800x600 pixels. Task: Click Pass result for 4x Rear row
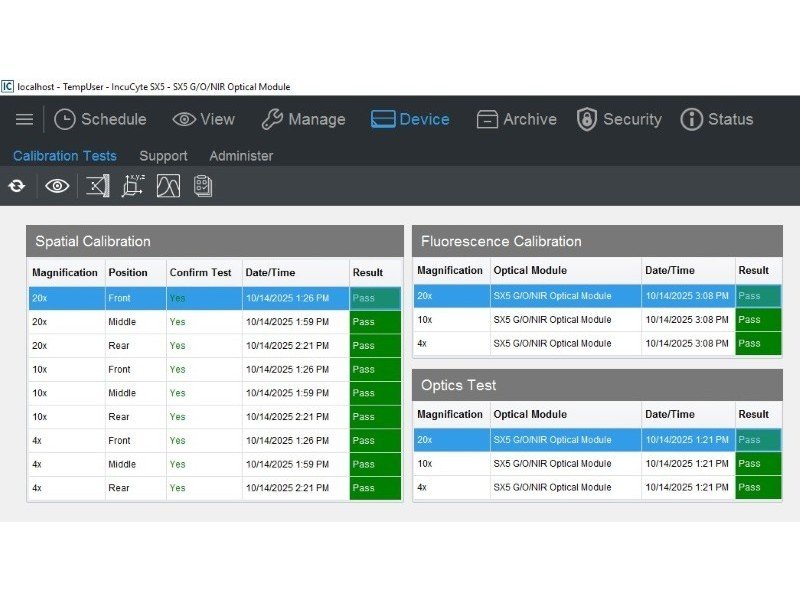click(x=375, y=488)
